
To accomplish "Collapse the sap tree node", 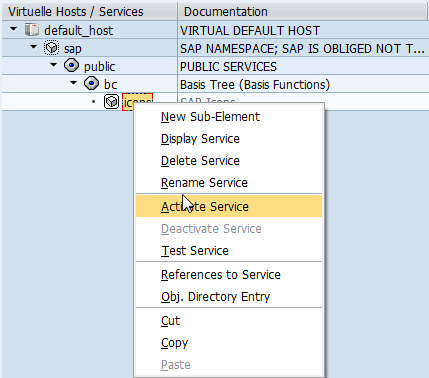I will point(34,47).
